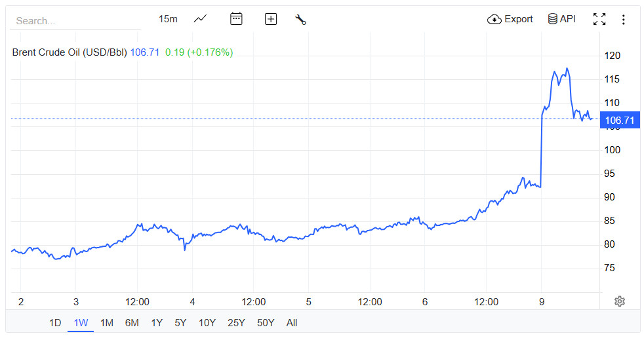Switch to the 25Y range
Image resolution: width=644 pixels, height=338 pixels.
coord(235,322)
